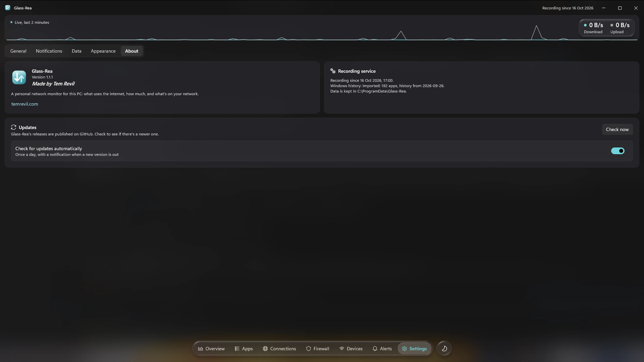Open the General settings tab
Viewport: 644px width, 362px height.
pos(18,51)
